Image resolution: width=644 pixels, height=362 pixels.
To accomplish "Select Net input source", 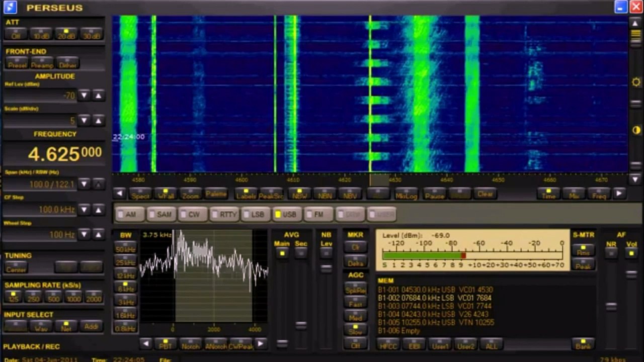I will (66, 326).
